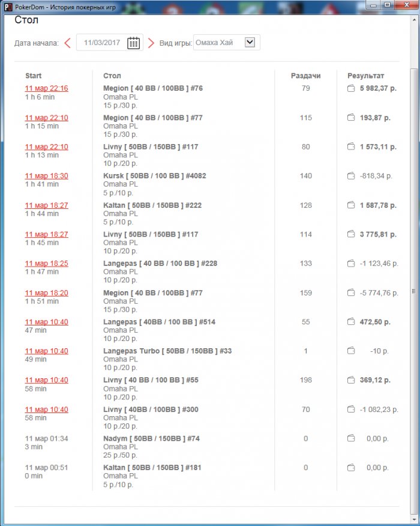Open history icon for Nadym #74 row

tap(351, 439)
